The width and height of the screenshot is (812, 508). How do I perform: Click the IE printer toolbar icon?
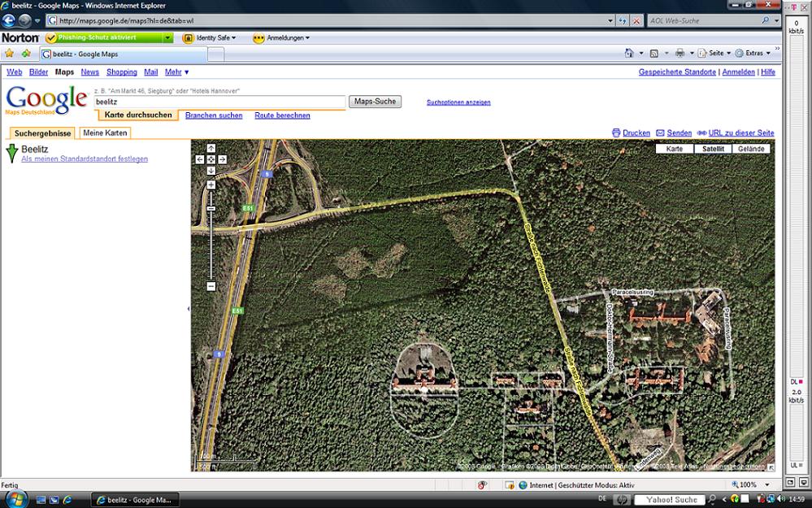tap(680, 53)
